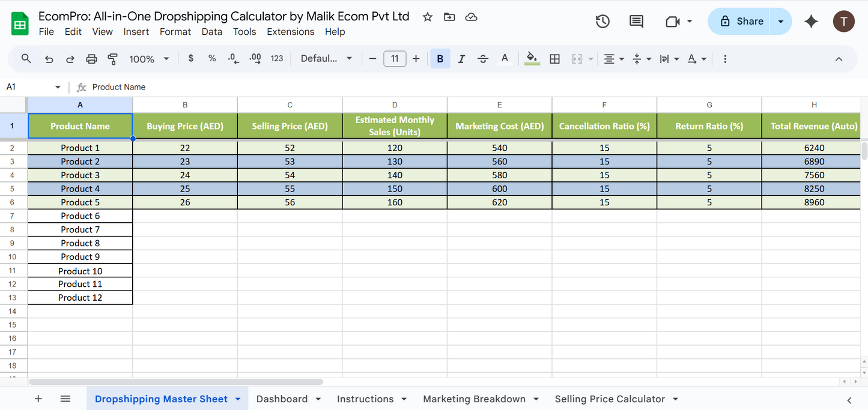This screenshot has width=868, height=410.
Task: Open the account avatar T
Action: pos(844,22)
